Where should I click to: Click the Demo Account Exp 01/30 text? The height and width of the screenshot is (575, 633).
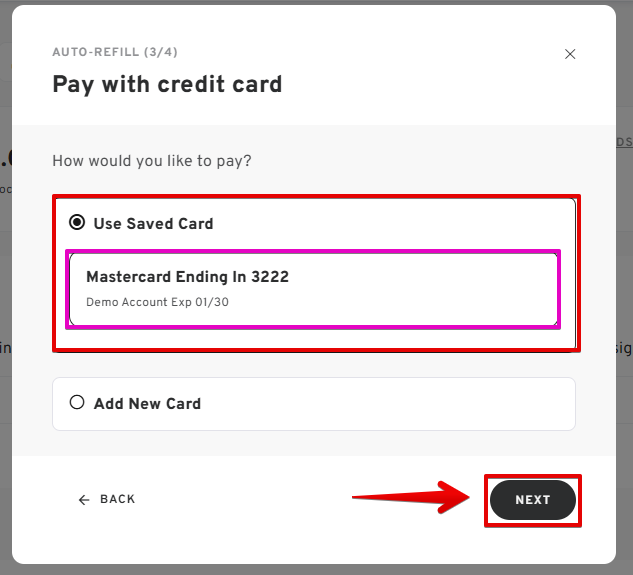[157, 302]
